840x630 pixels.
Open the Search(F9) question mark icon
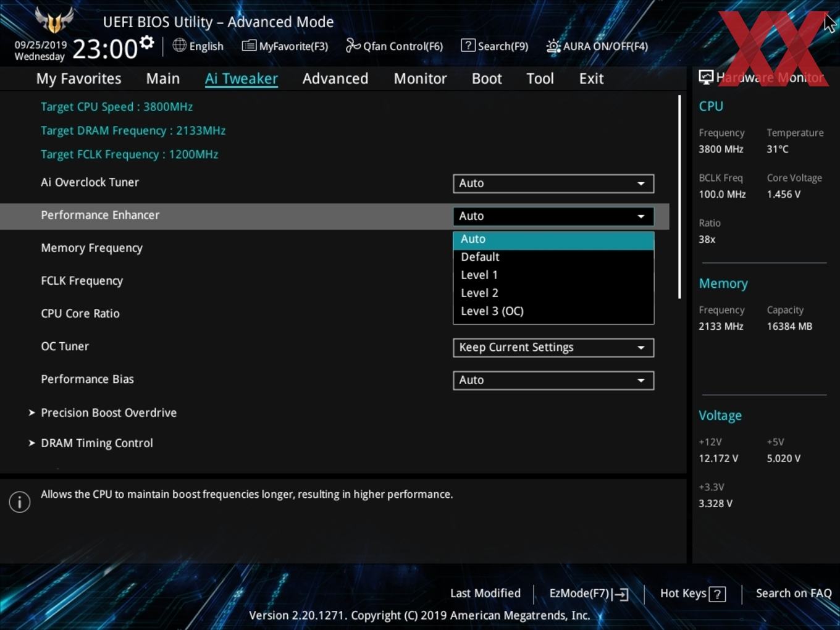[468, 45]
